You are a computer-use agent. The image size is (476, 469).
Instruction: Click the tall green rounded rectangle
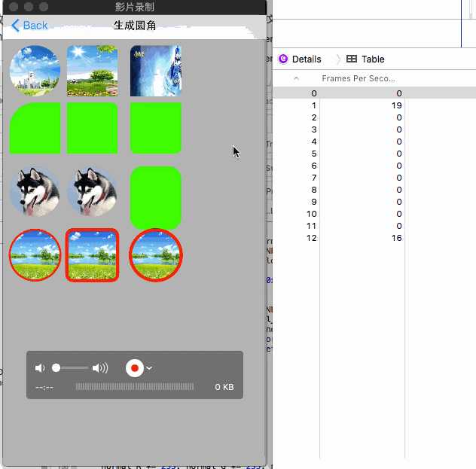coord(156,198)
